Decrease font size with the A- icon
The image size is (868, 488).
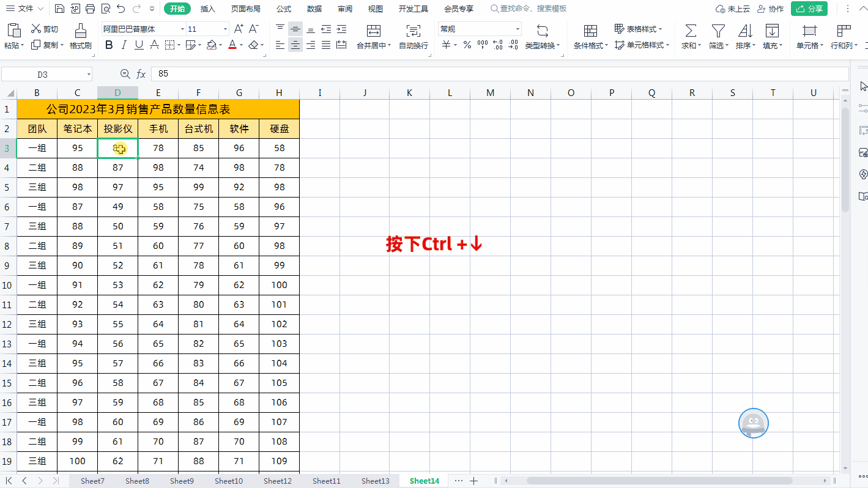pyautogui.click(x=254, y=29)
